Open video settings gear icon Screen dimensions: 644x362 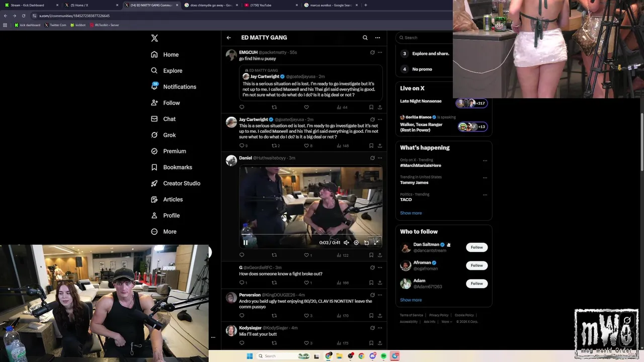pos(356,242)
